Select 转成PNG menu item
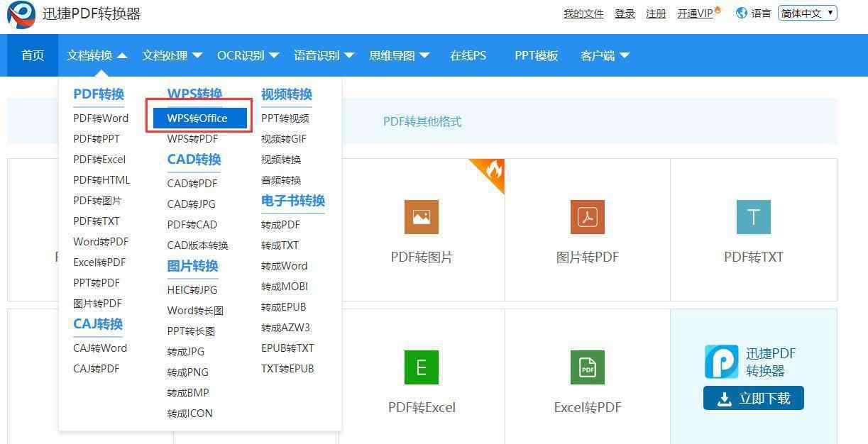Image resolution: width=868 pixels, height=444 pixels. pos(188,372)
